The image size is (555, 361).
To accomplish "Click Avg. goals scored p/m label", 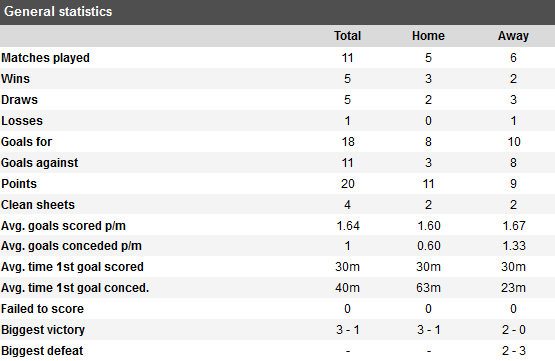I will (63, 226).
